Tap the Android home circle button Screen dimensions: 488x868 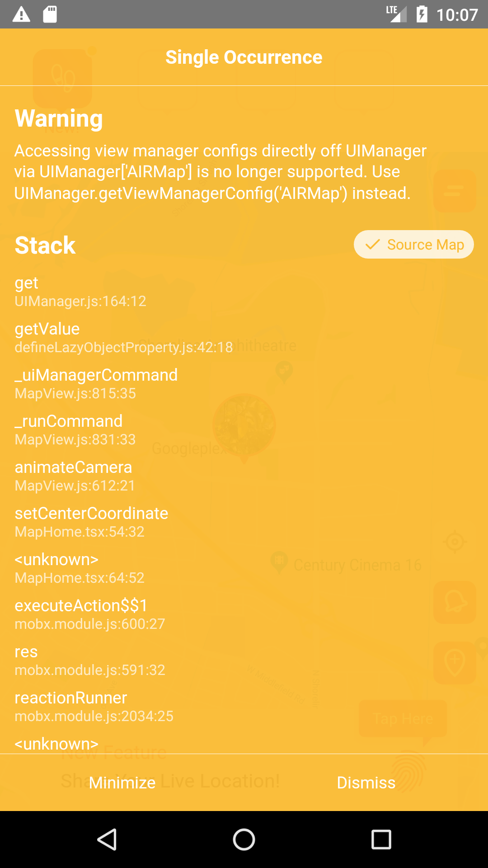click(x=244, y=839)
